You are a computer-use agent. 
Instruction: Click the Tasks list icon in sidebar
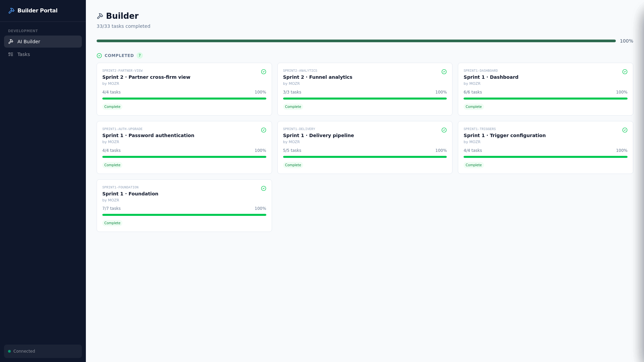pyautogui.click(x=11, y=54)
